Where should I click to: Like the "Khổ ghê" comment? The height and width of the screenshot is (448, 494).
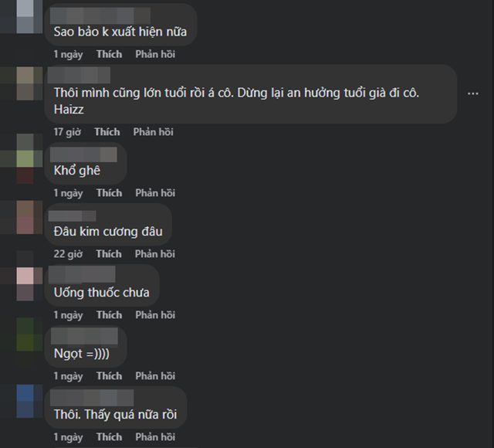[109, 193]
